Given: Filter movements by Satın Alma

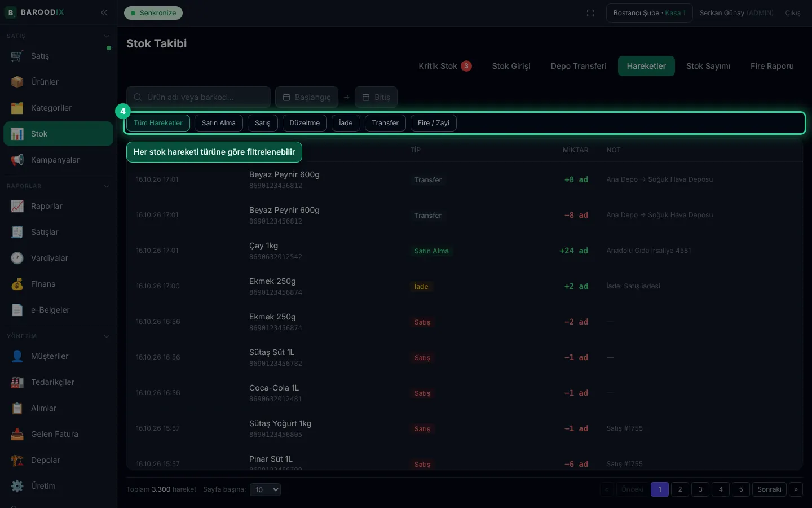Looking at the screenshot, I should click(219, 123).
